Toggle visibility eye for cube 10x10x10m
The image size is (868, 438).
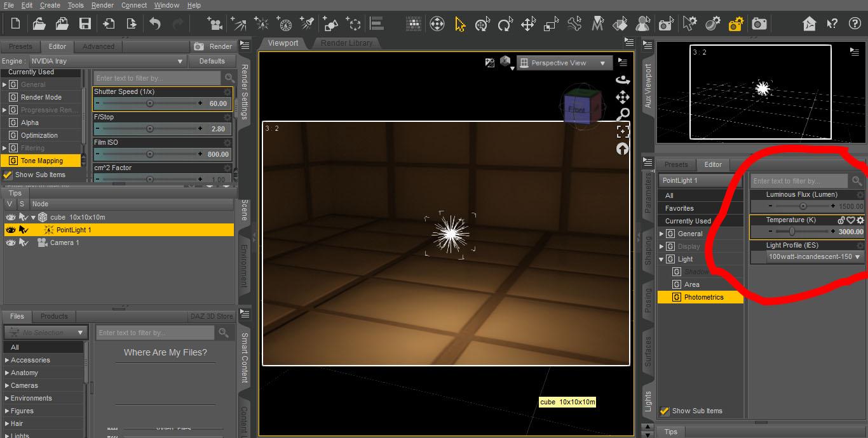coord(10,217)
